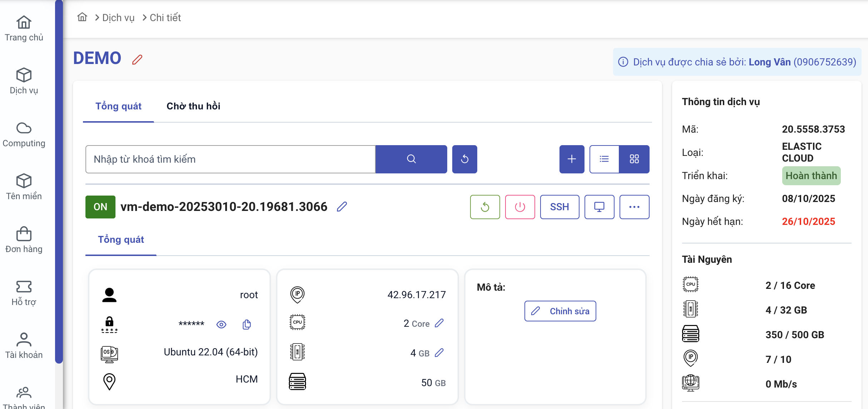Open the remote console monitor icon
The image size is (868, 409).
599,207
